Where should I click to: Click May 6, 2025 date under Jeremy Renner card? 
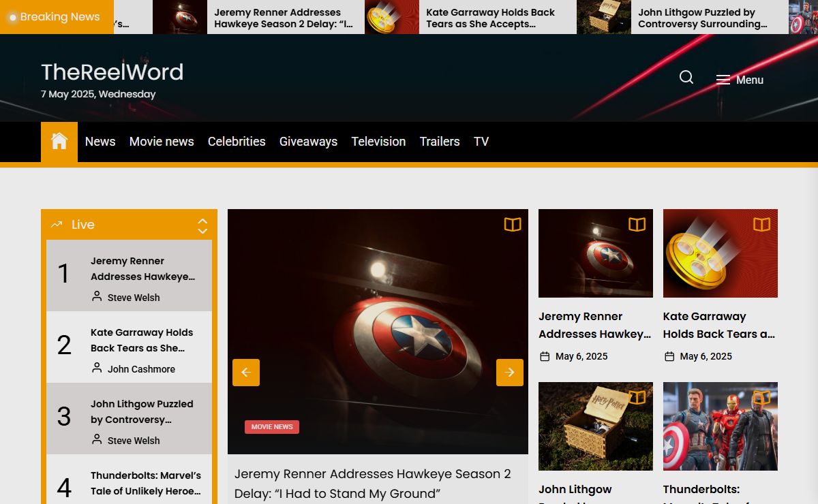click(581, 356)
